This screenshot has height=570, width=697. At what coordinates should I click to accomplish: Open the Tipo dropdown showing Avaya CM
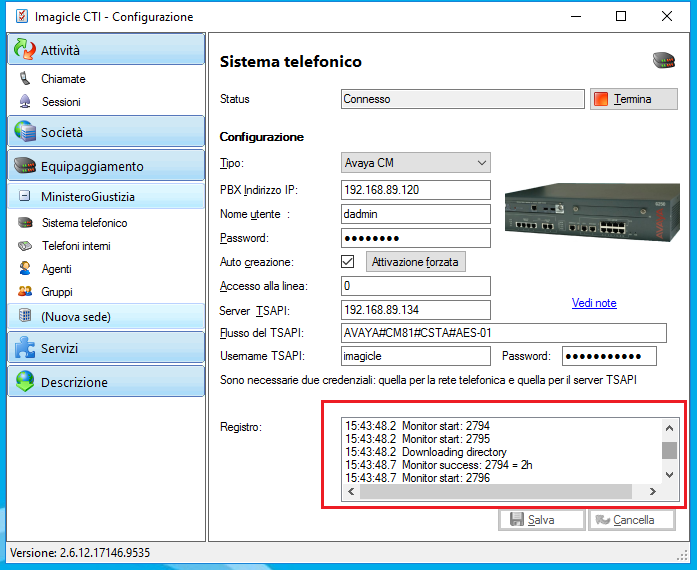point(416,163)
